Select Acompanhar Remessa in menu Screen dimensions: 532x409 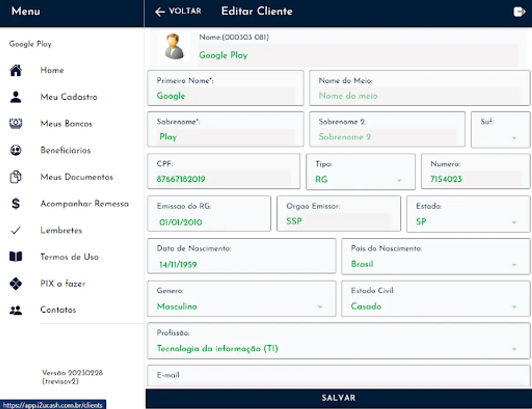[85, 204]
